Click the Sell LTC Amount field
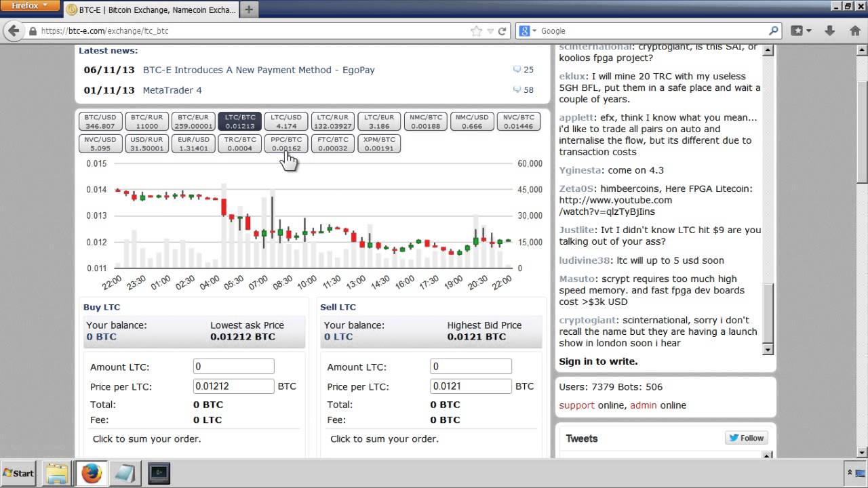This screenshot has width=868, height=488. point(471,367)
